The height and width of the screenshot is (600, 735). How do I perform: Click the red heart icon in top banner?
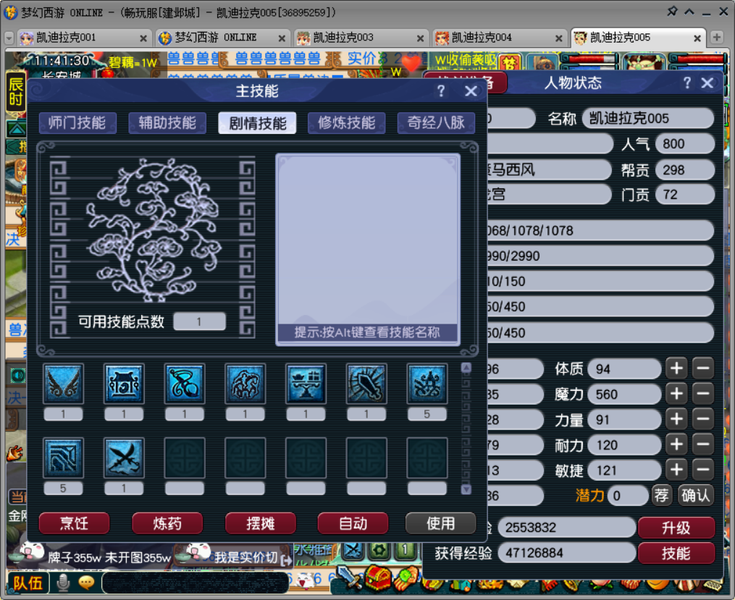(x=412, y=63)
